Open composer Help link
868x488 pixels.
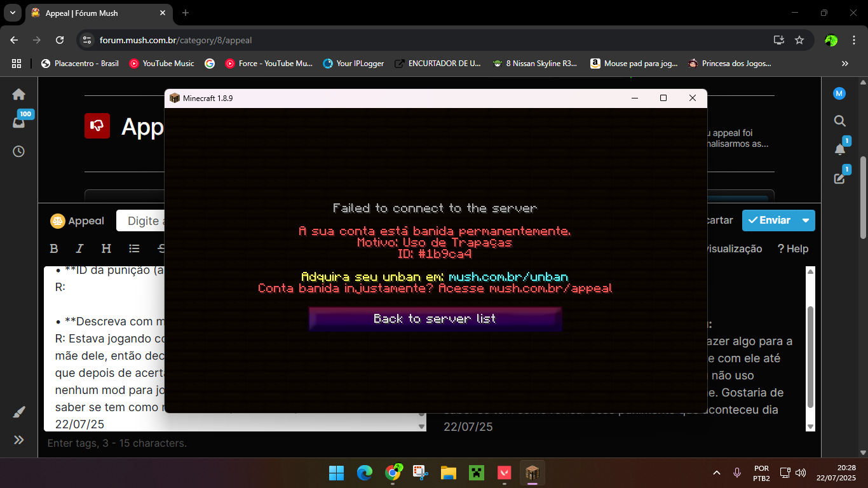click(793, 249)
